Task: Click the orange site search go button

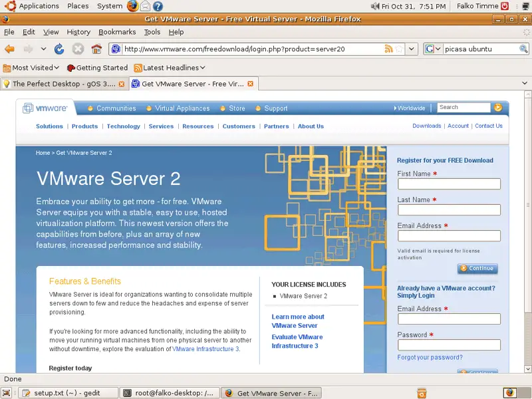Action: [x=497, y=108]
